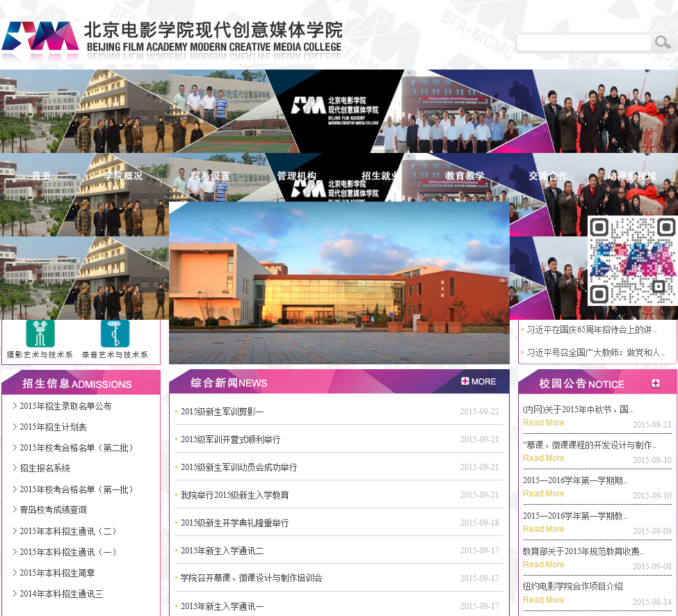Screen dimensions: 678x616
Task: Click the search magnifier icon
Action: pyautogui.click(x=663, y=42)
